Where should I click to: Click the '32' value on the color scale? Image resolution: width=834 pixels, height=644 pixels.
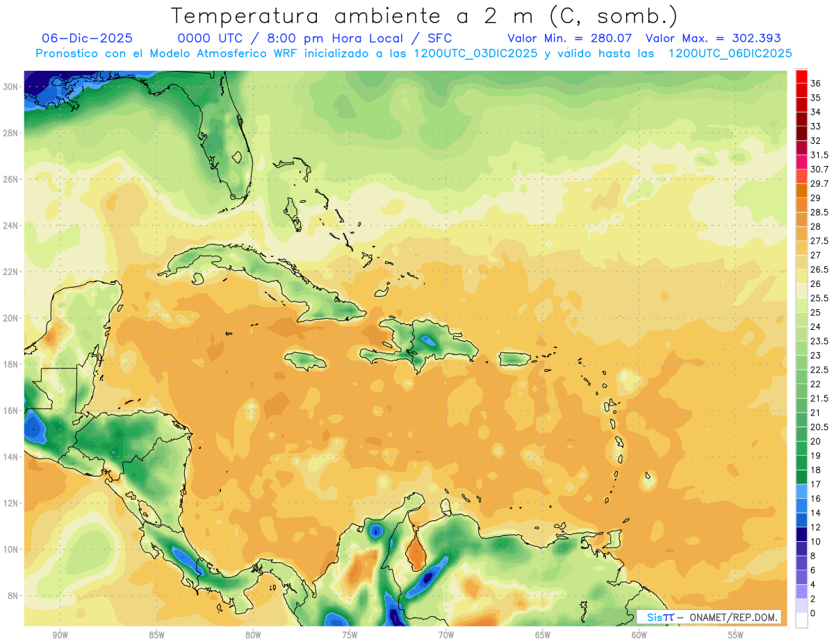(816, 141)
